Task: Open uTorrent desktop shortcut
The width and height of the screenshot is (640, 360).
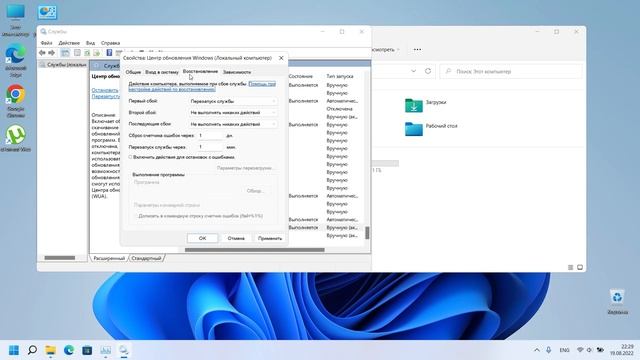Action: [x=16, y=139]
